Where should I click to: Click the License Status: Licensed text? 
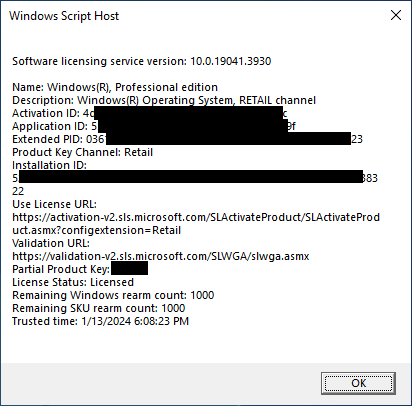pos(73,282)
